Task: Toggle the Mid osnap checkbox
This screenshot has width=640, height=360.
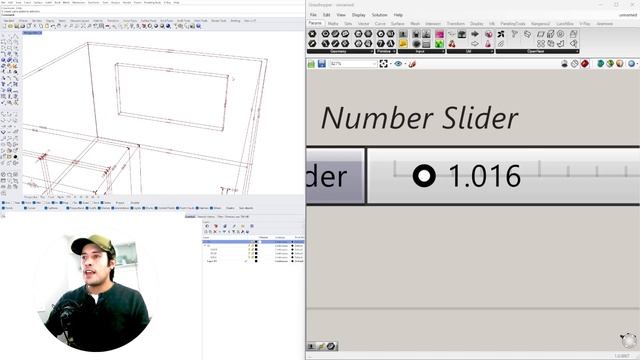Action: click(34, 203)
